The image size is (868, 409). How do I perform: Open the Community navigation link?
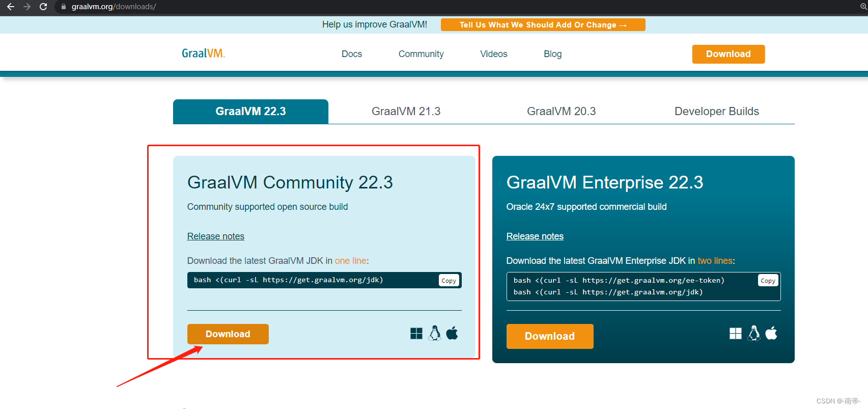click(421, 54)
